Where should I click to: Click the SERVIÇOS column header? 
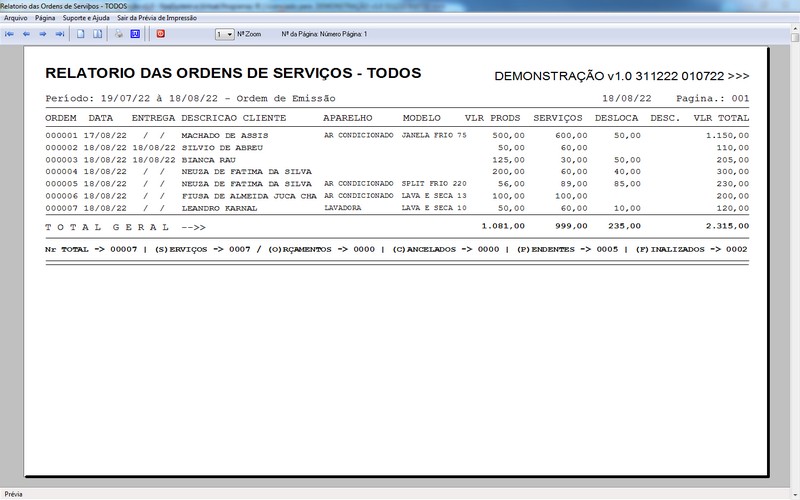pos(558,118)
